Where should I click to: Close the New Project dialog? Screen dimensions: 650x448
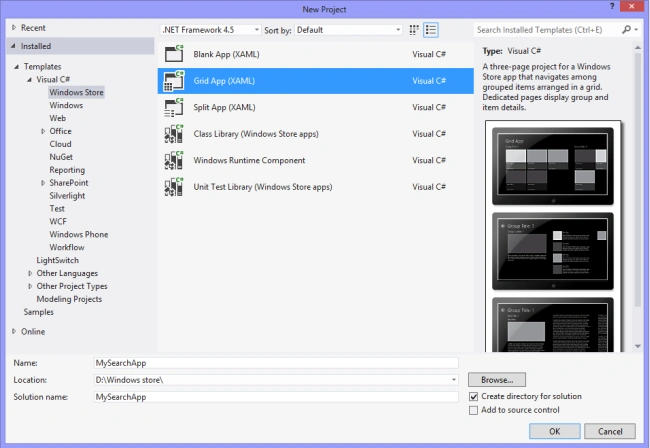tap(632, 6)
